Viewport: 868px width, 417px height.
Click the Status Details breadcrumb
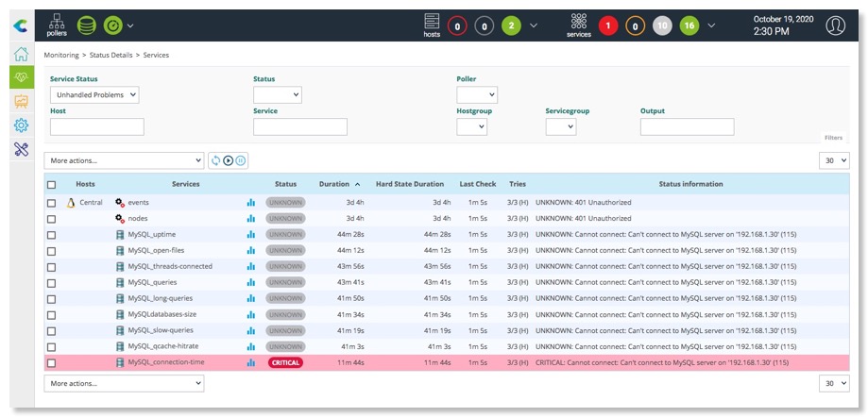pos(112,56)
